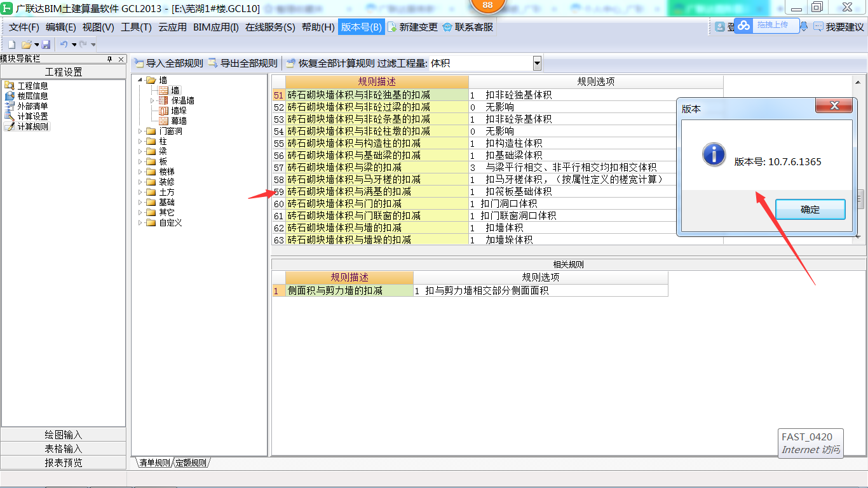Undo last action with the undo arrow
Viewport: 868px width, 488px height.
tap(64, 44)
